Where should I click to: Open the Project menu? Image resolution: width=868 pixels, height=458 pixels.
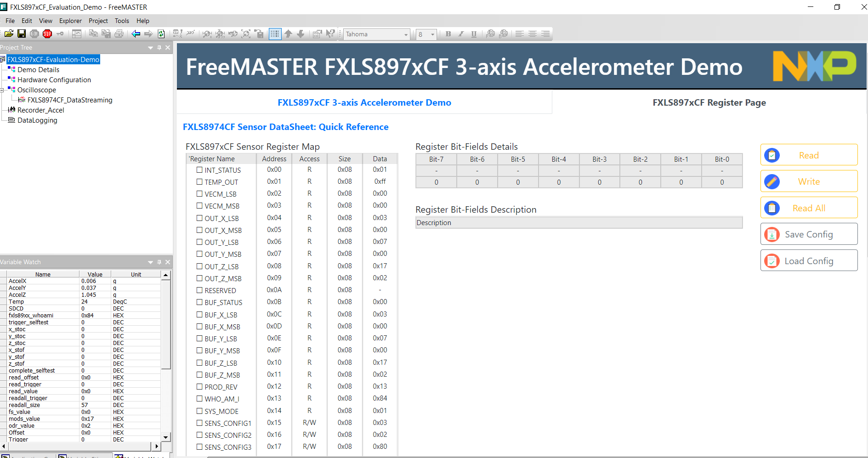[x=98, y=21]
